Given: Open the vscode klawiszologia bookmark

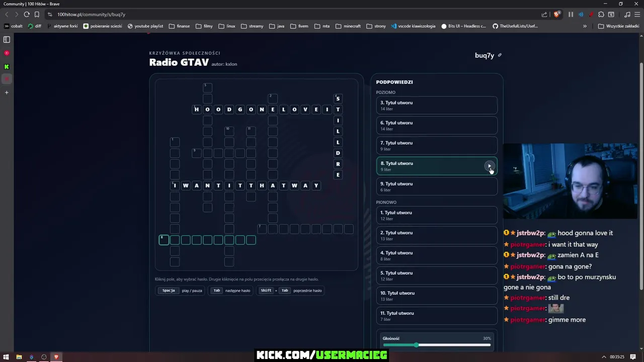Looking at the screenshot, I should 413,26.
